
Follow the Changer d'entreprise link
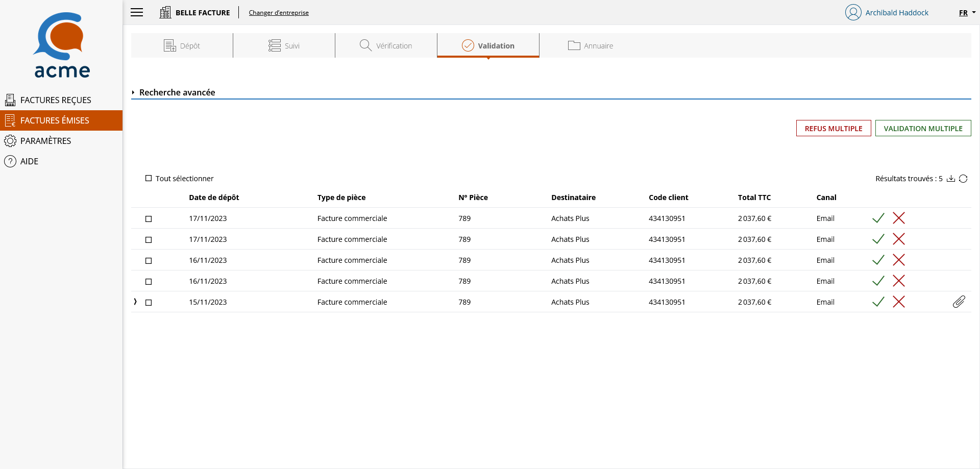[279, 13]
